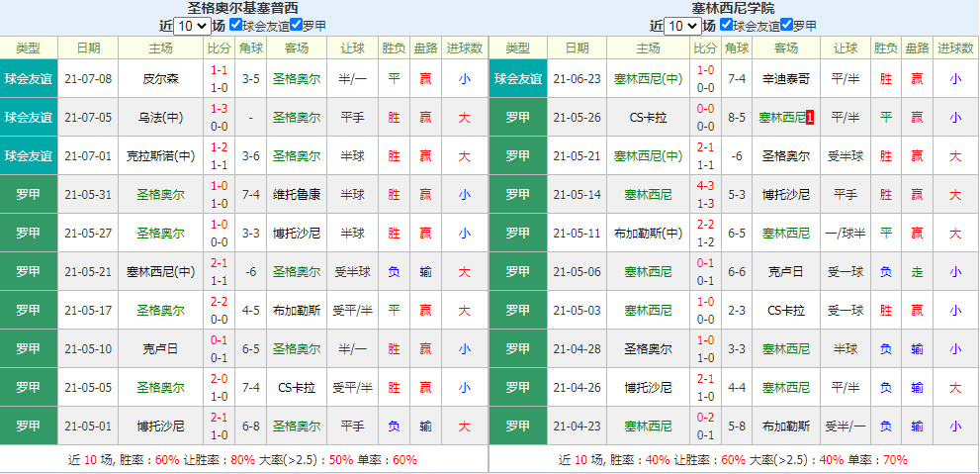Click 让球 column header in left table
Viewport: 980px width, 474px height.
352,47
